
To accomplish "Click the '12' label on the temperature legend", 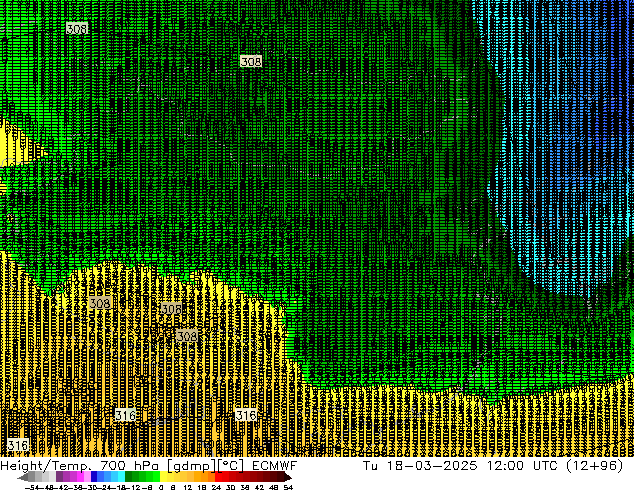I will click(188, 487).
